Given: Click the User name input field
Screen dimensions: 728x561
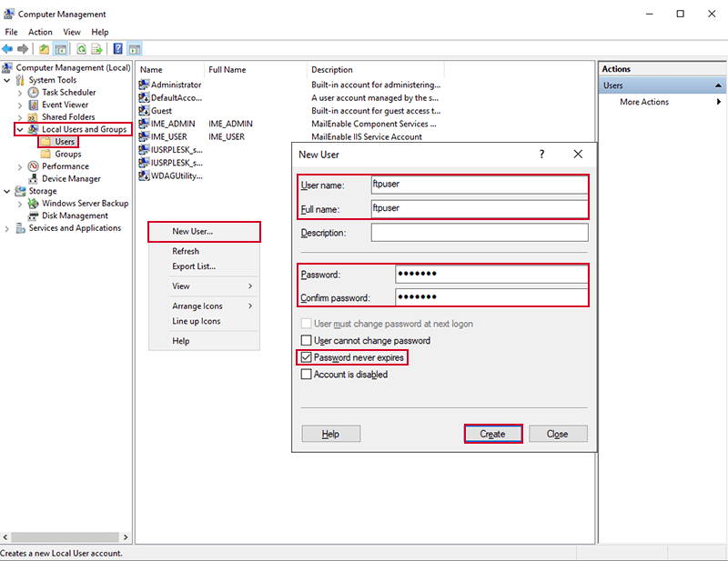Looking at the screenshot, I should 480,185.
